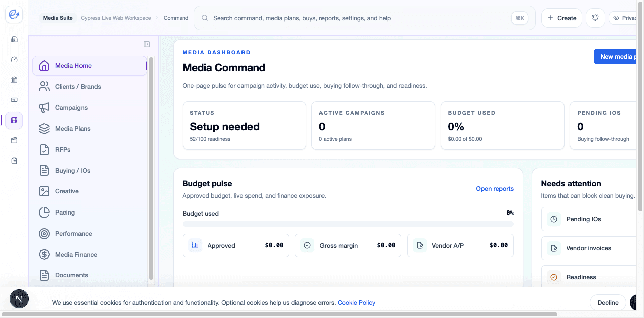Open the building icon in the left rail

[14, 39]
